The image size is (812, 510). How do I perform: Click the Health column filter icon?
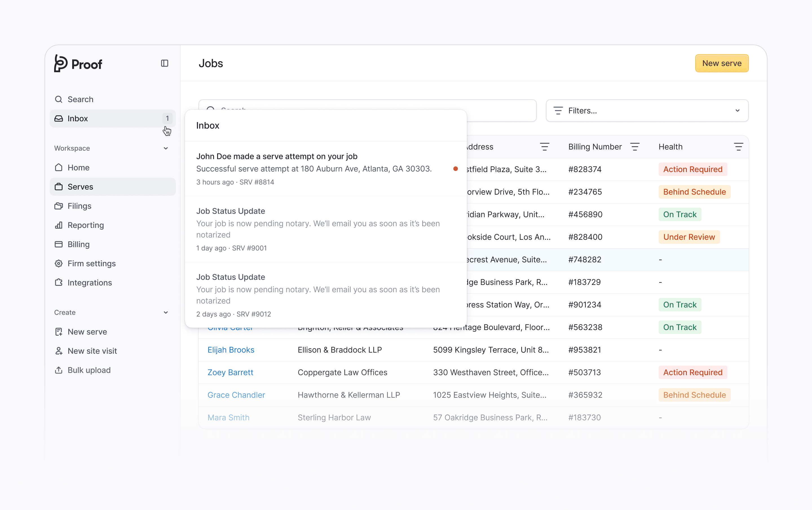(738, 147)
